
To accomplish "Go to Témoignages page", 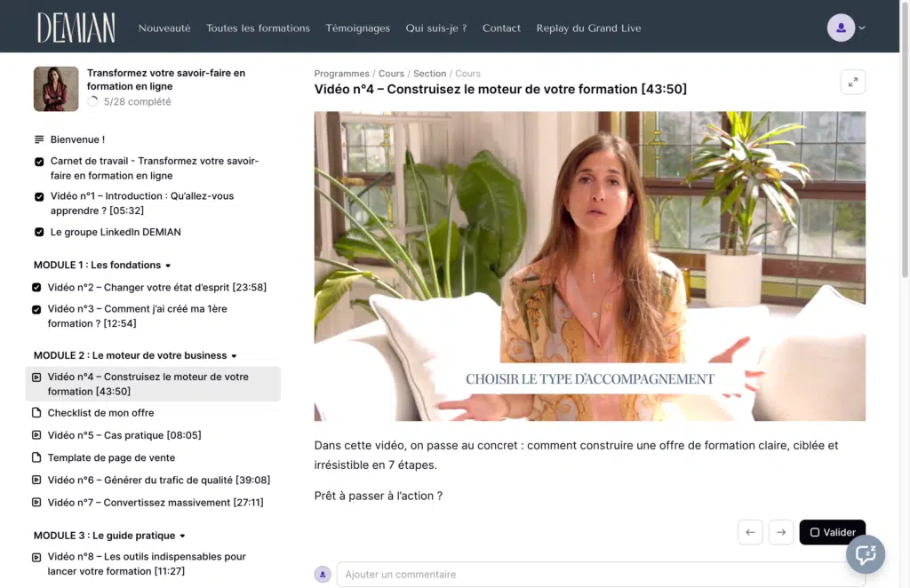I will 357,28.
